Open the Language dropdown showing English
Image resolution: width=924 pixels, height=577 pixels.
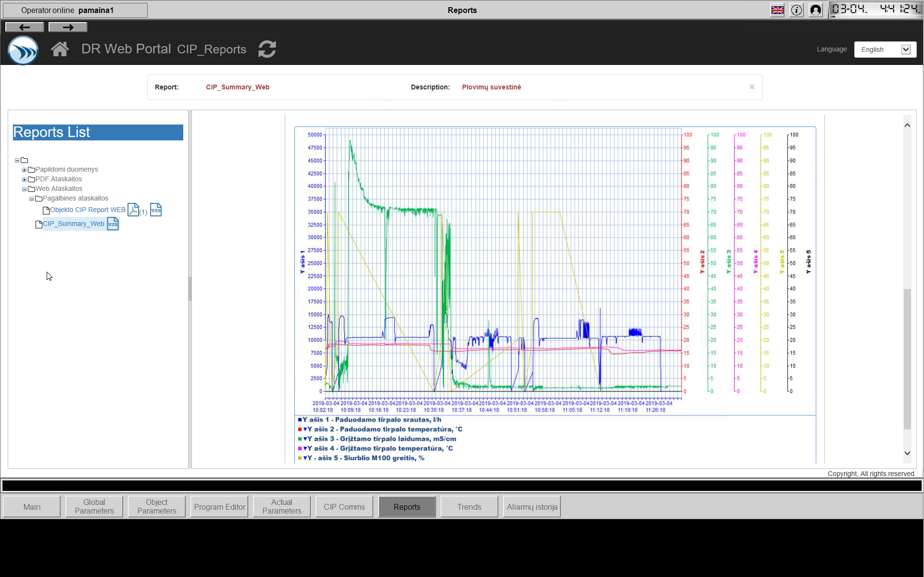pos(885,50)
